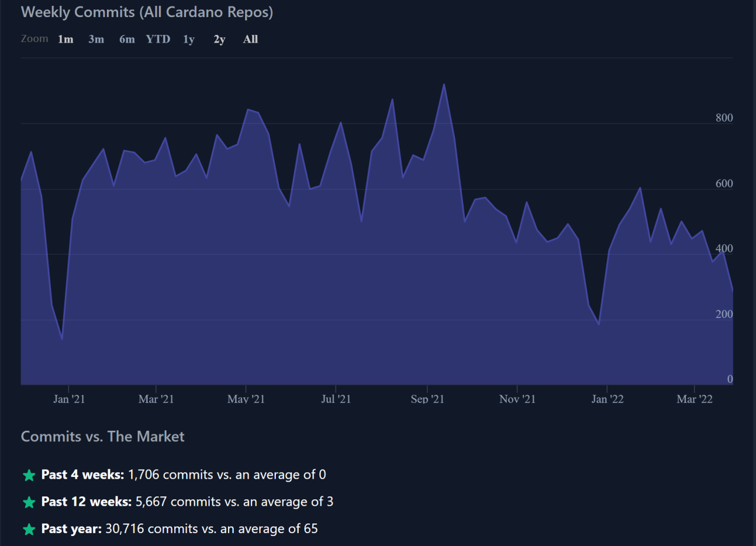Screen dimensions: 756x546
Task: Enable the 3m zoom range
Action: pyautogui.click(x=96, y=39)
